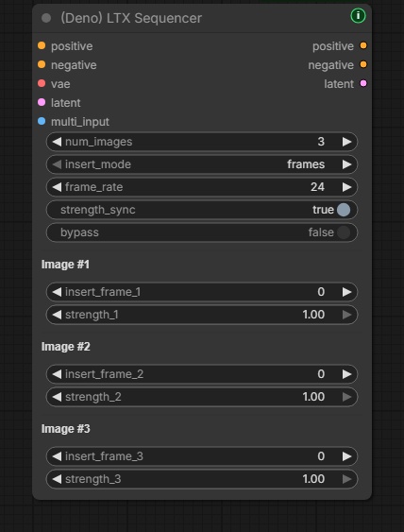Screen dimensions: 404x532
Task: Increment the insert_frame_1 value
Action: point(346,292)
